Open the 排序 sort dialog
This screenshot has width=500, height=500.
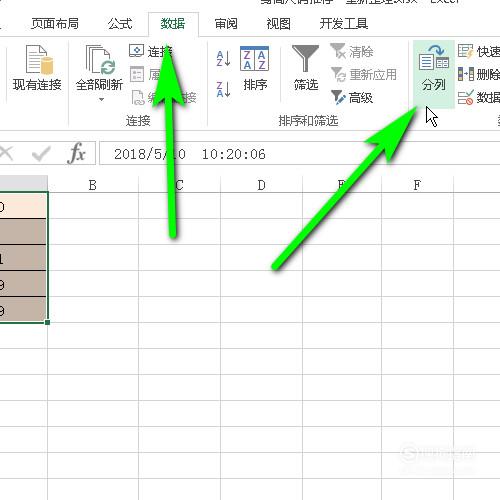(255, 69)
